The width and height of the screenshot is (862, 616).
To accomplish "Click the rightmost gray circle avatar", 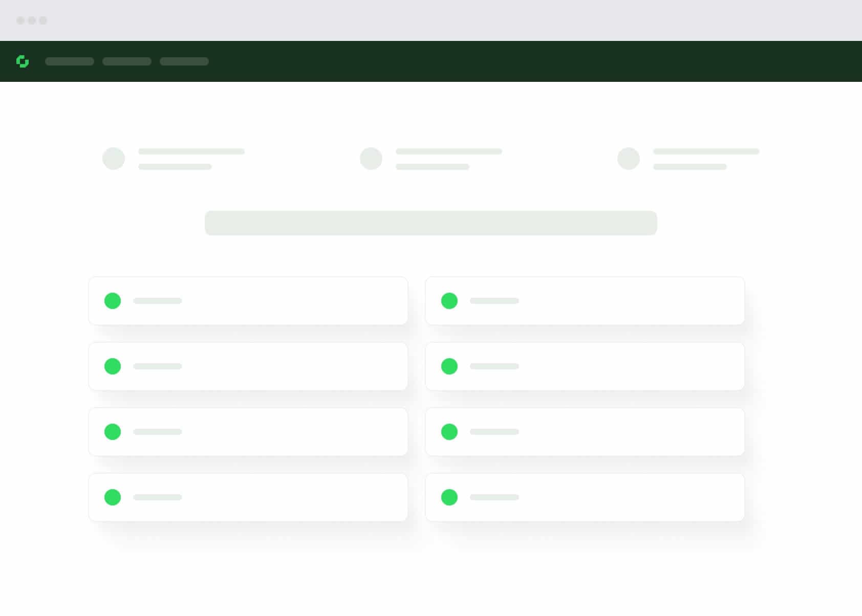I will 629,159.
